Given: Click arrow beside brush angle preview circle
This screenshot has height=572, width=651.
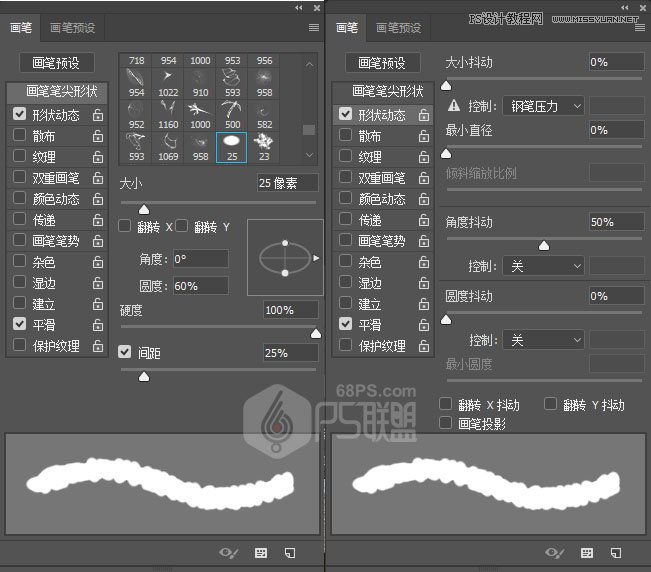Looking at the screenshot, I should click(x=316, y=258).
